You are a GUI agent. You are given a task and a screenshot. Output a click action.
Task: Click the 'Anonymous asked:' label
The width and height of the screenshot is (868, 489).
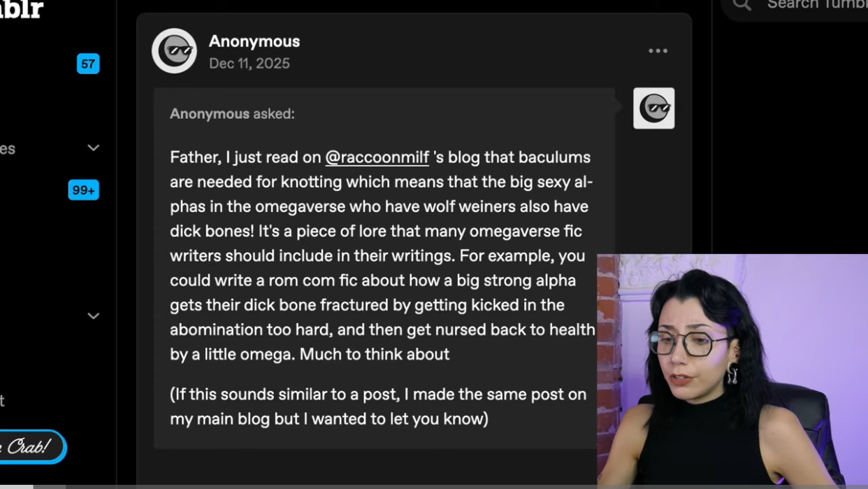pos(232,114)
